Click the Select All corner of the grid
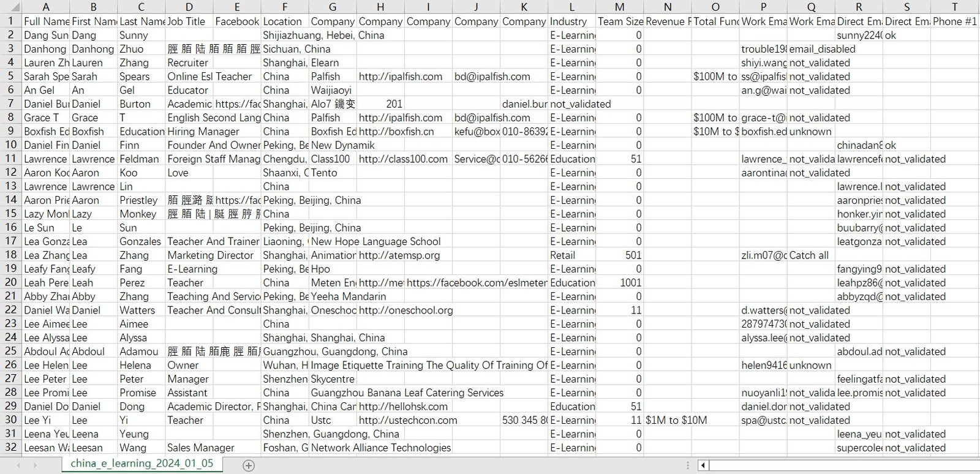 10,7
